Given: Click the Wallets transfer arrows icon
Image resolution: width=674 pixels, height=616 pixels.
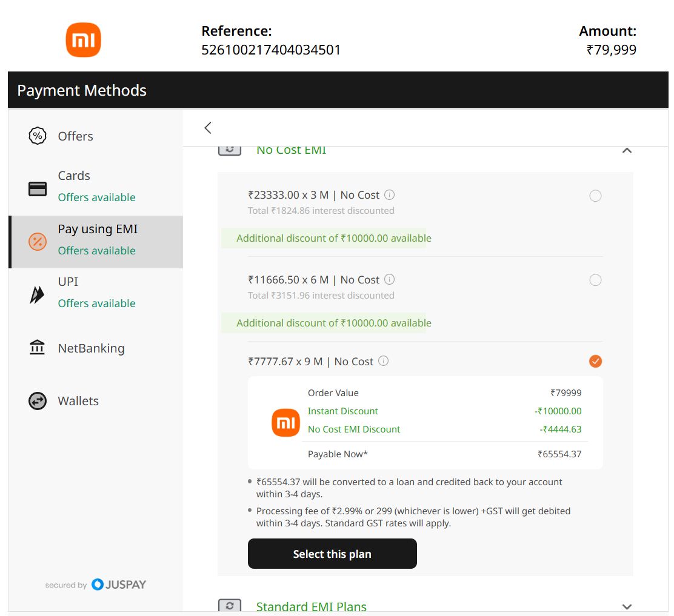Looking at the screenshot, I should (x=38, y=401).
